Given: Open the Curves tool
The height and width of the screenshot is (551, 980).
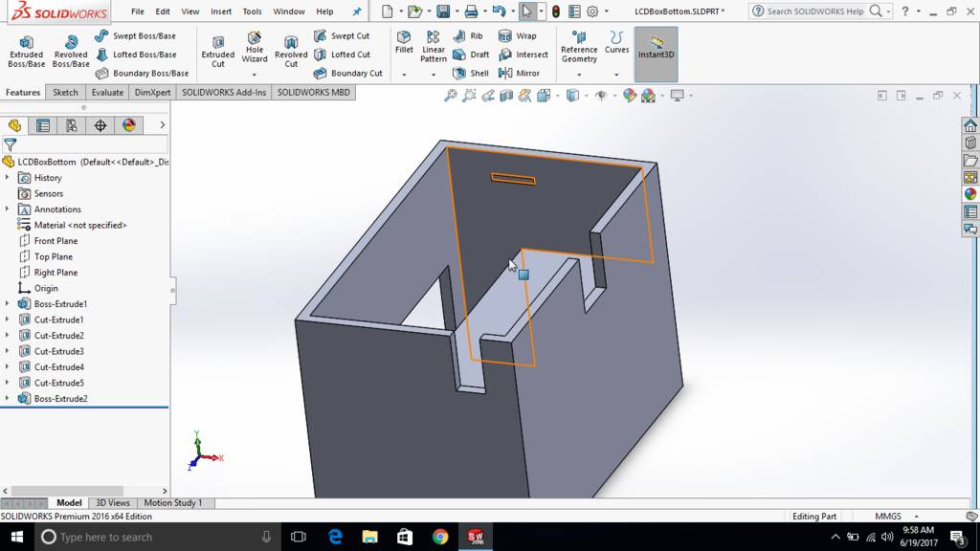Looking at the screenshot, I should point(617,42).
